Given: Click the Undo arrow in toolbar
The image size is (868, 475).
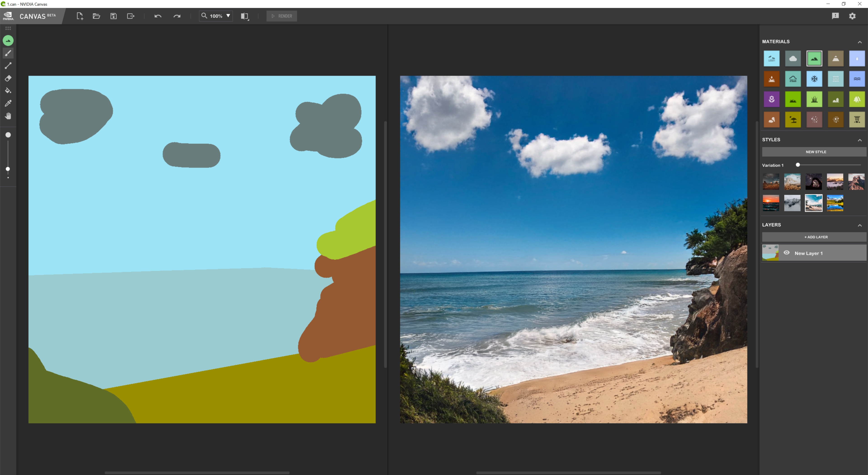Looking at the screenshot, I should coord(158,16).
